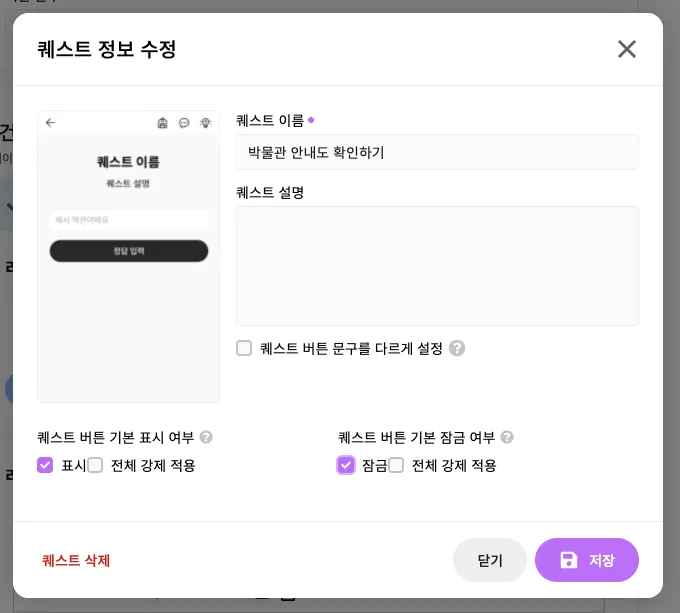Click the 정답 입력 button in preview
Image resolution: width=680 pixels, height=613 pixels.
(x=129, y=251)
